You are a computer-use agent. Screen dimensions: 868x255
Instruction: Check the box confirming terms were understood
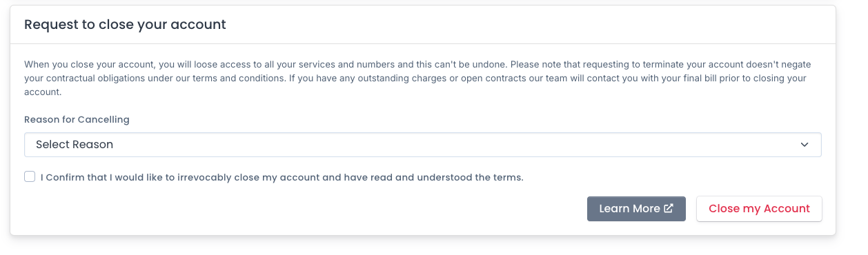point(30,176)
